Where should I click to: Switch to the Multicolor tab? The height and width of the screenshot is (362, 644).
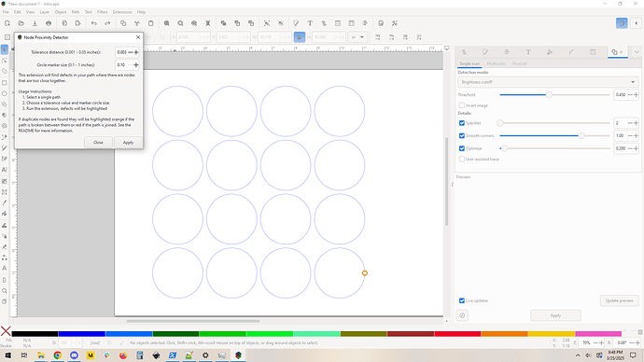click(x=497, y=63)
